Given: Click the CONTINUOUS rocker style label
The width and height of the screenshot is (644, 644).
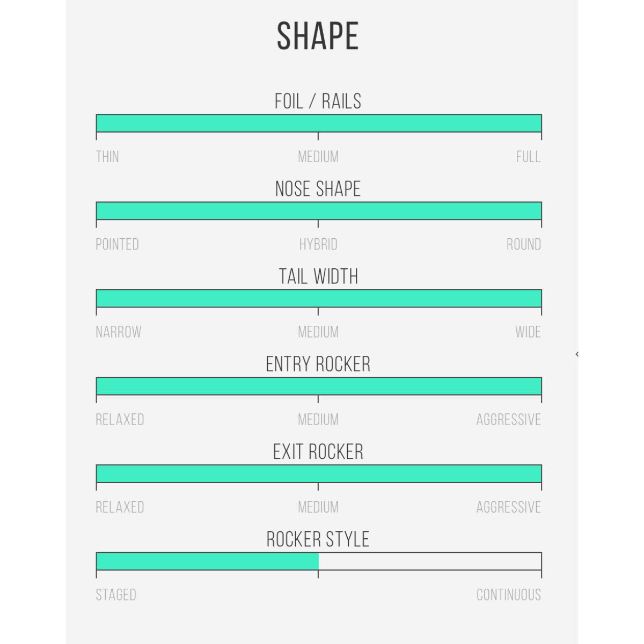Looking at the screenshot, I should point(508,595).
